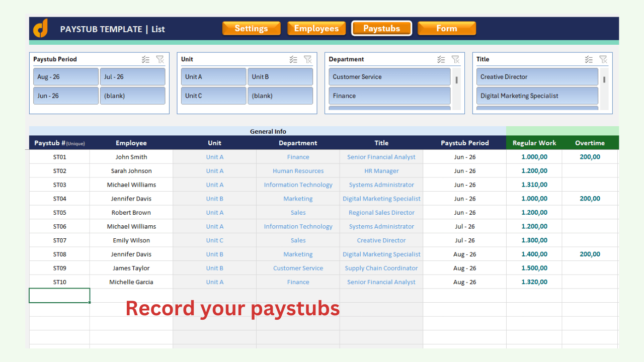Open the Form page
The height and width of the screenshot is (362, 644).
click(447, 28)
